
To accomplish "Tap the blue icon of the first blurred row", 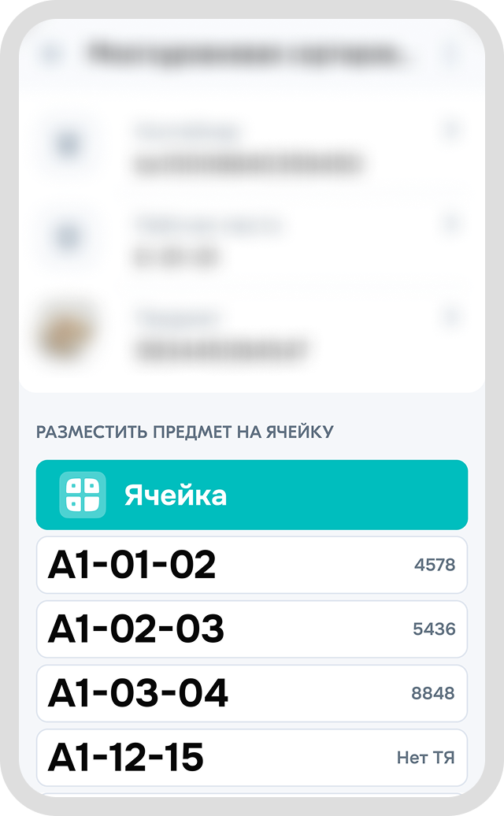I will click(69, 145).
